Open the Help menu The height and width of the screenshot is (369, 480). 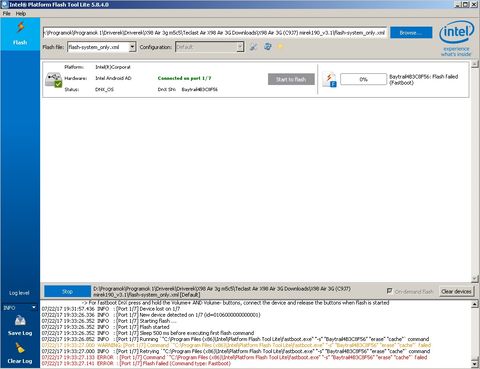[21, 14]
